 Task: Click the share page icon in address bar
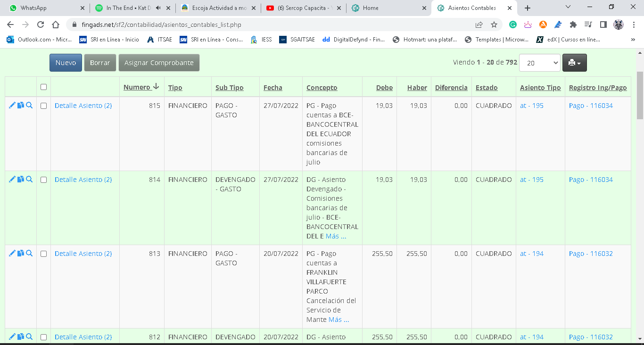coord(479,25)
